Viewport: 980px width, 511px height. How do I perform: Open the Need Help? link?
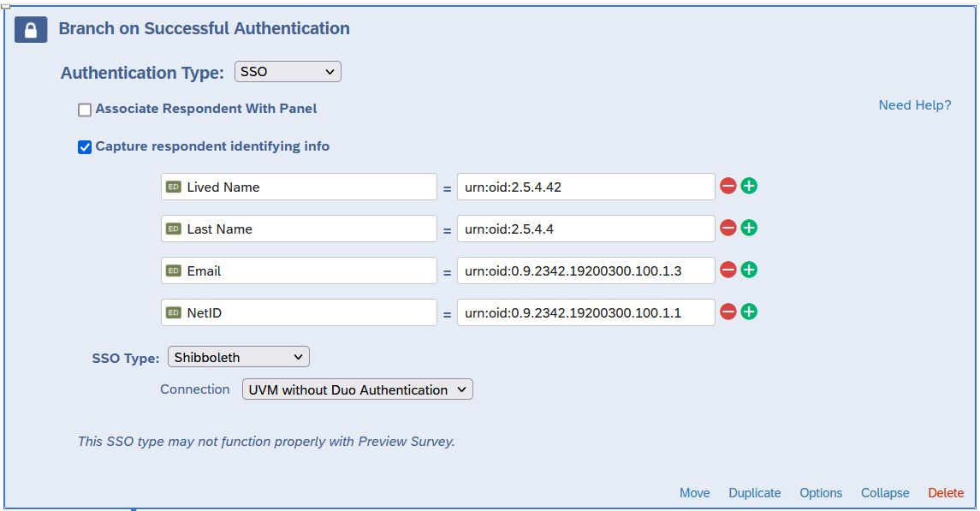[x=914, y=105]
